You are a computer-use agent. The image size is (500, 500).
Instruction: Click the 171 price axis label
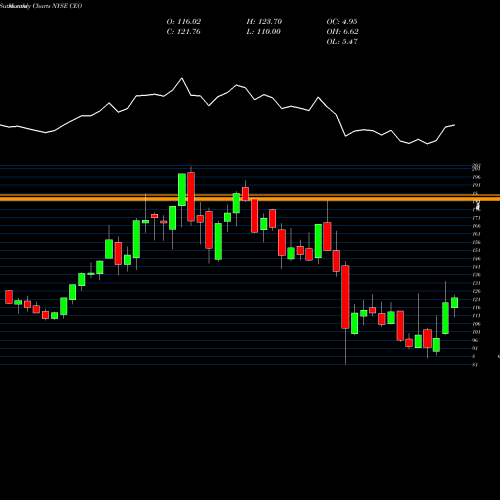point(476,218)
